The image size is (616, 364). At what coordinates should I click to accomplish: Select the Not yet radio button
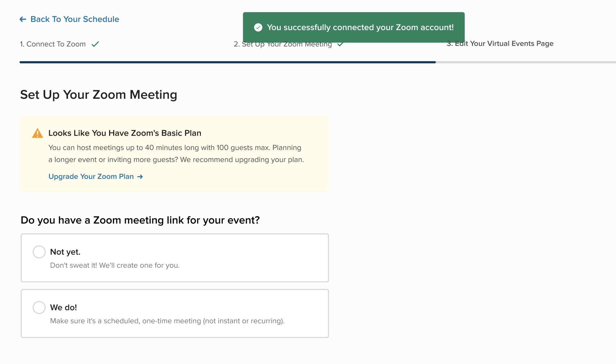pyautogui.click(x=39, y=252)
